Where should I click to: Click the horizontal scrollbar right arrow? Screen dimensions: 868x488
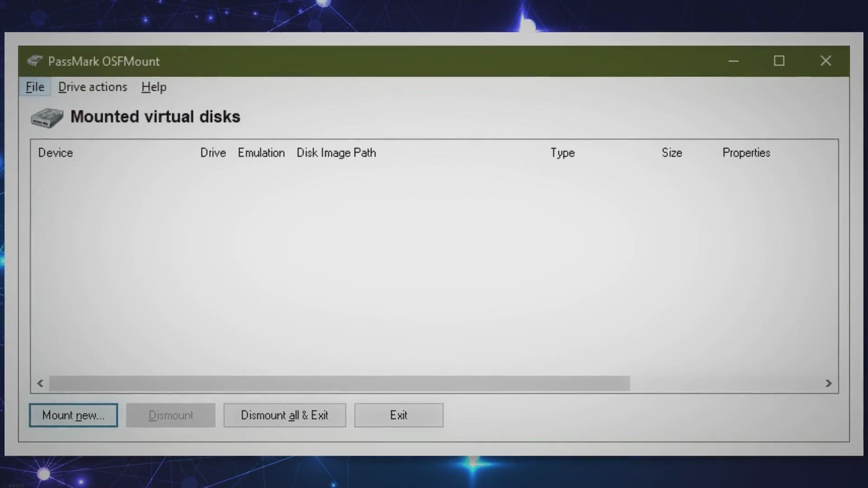point(828,383)
